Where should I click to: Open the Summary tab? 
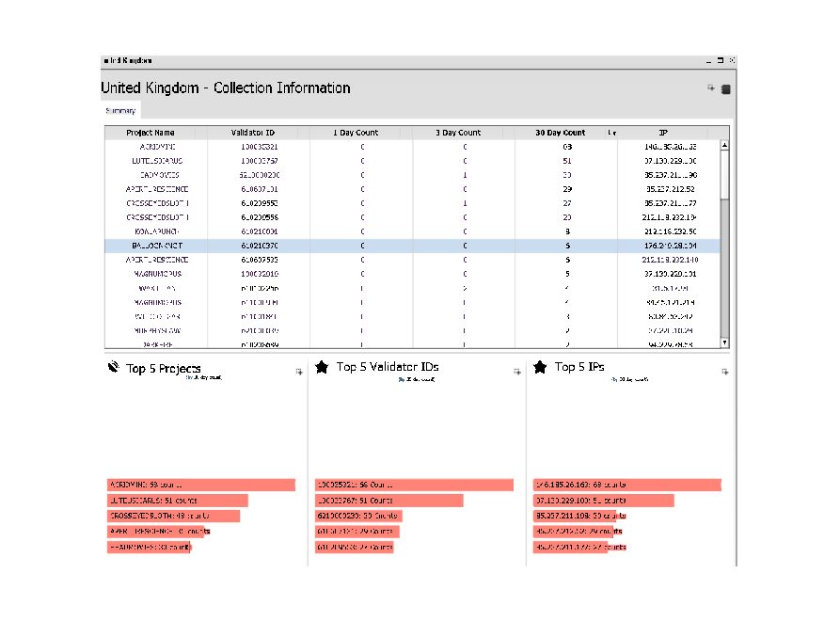coord(120,111)
